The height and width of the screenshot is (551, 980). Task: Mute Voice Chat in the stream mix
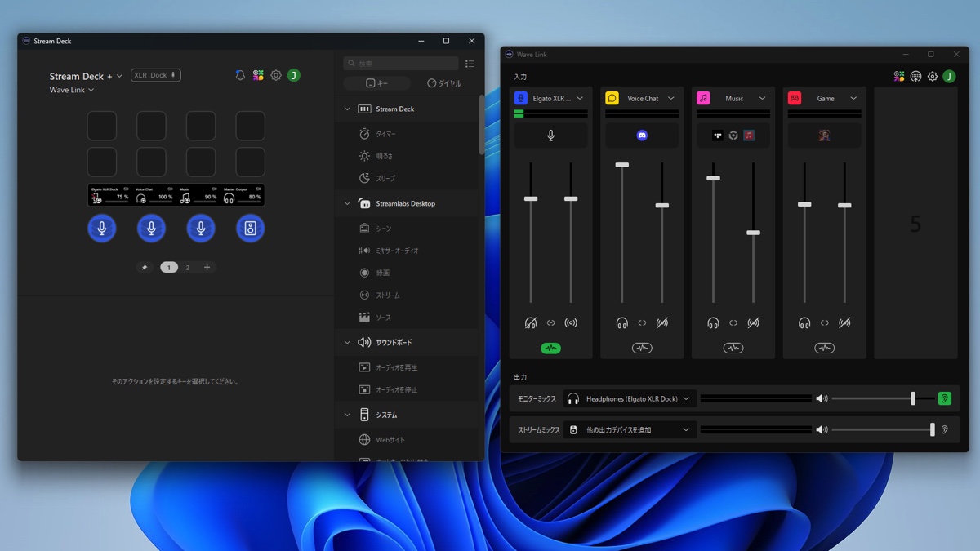661,323
